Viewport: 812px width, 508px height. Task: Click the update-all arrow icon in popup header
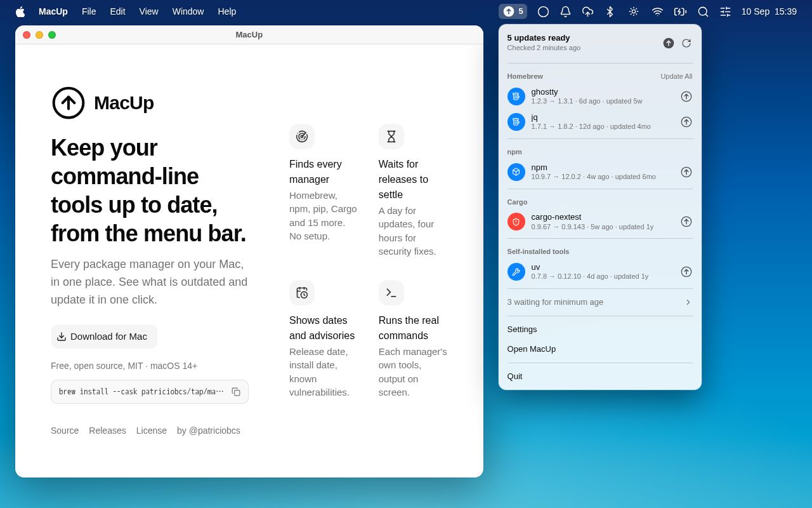point(669,43)
